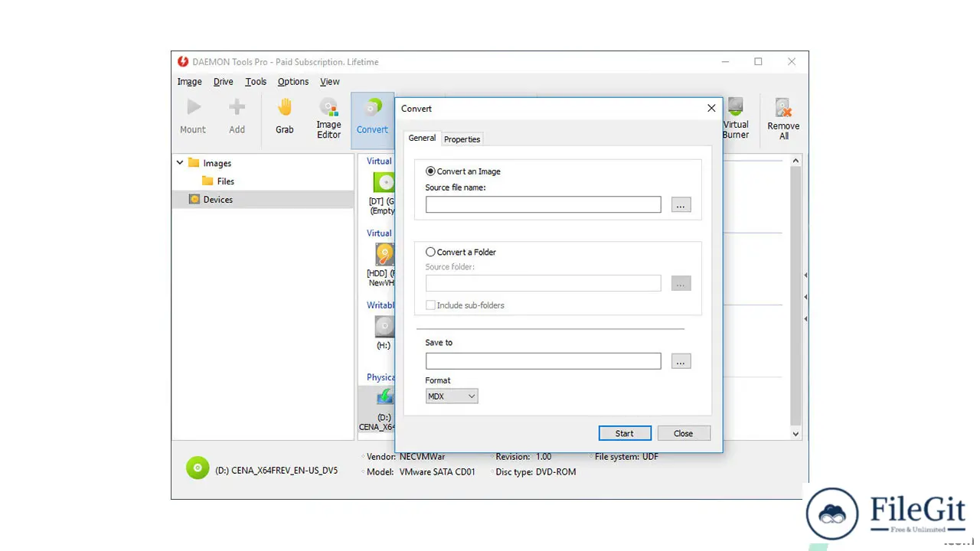Click the Source folder input field
The width and height of the screenshot is (980, 551).
click(x=544, y=283)
